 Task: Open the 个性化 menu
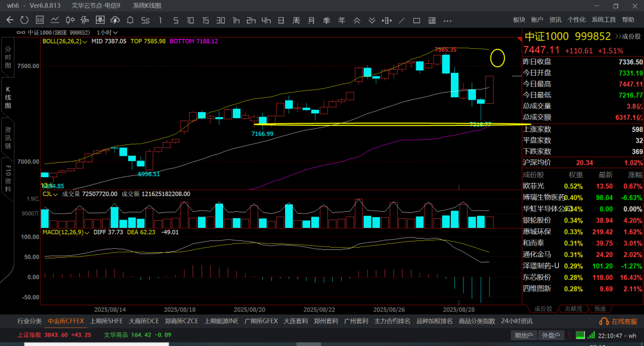click(576, 20)
